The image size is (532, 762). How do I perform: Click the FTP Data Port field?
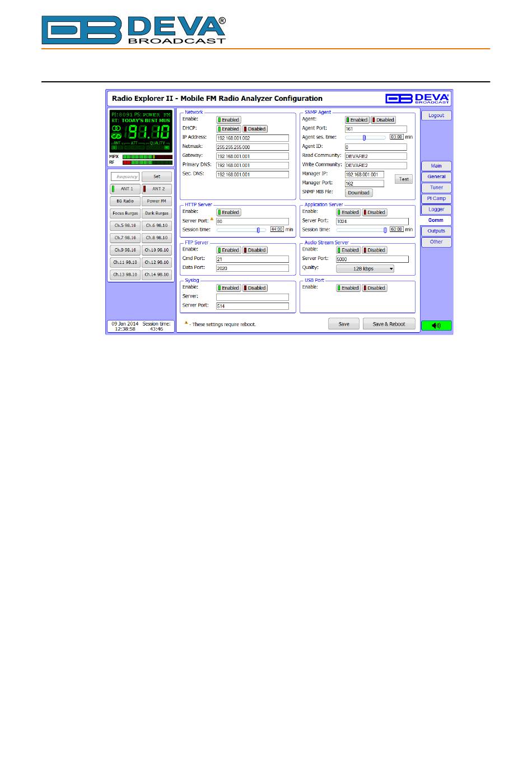(x=253, y=268)
